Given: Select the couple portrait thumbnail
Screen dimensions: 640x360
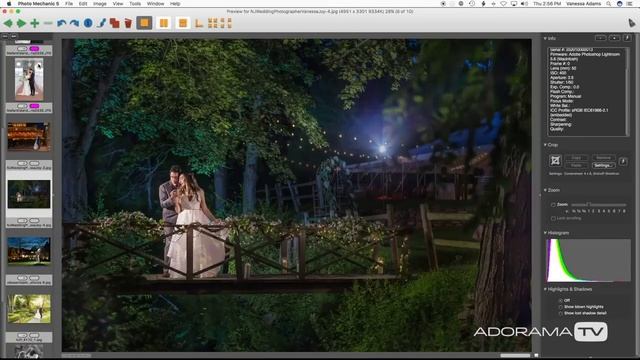Looking at the screenshot, I should (29, 79).
